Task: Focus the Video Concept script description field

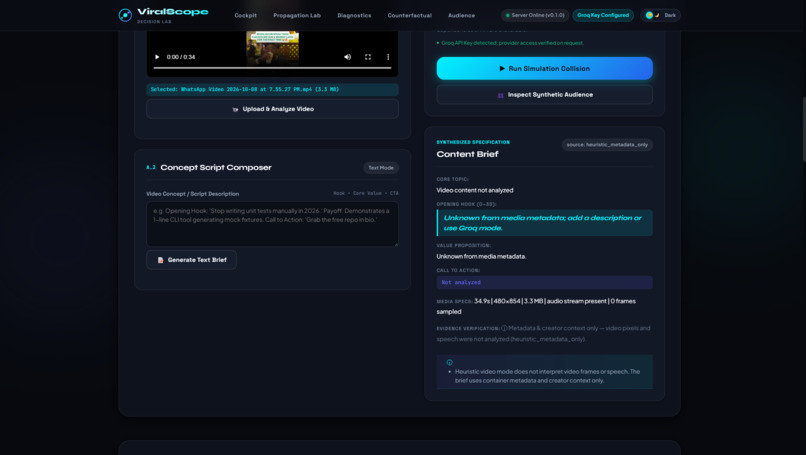Action: (x=272, y=224)
